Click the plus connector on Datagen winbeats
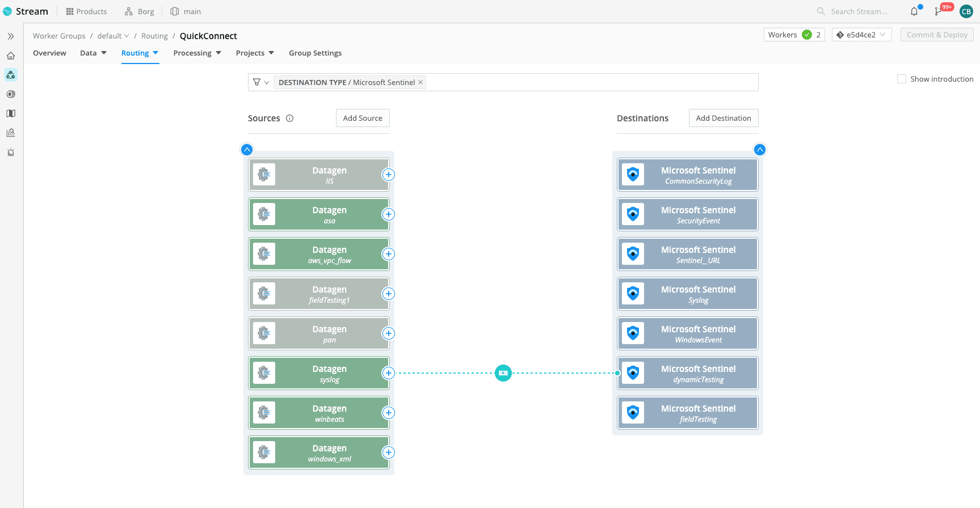The image size is (980, 508). pos(388,413)
